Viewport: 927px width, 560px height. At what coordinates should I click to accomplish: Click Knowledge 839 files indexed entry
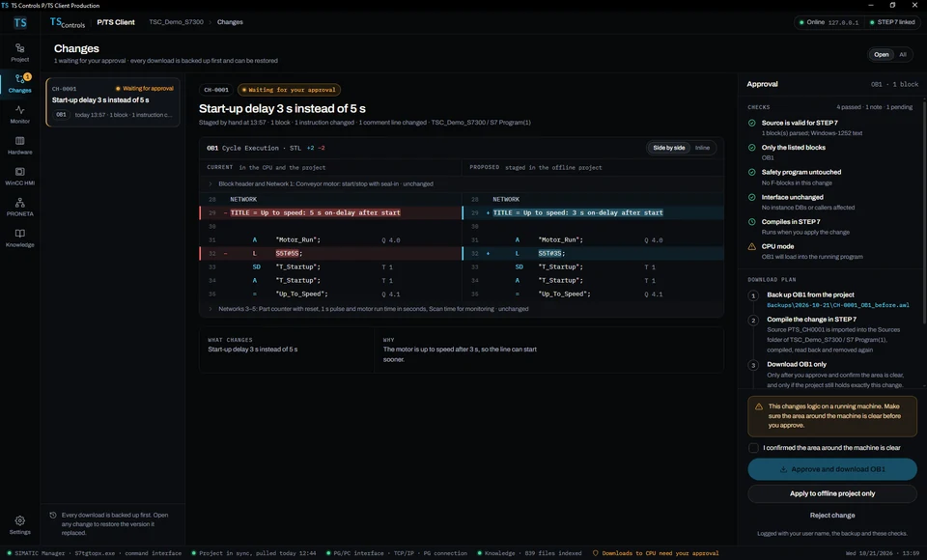(x=530, y=553)
